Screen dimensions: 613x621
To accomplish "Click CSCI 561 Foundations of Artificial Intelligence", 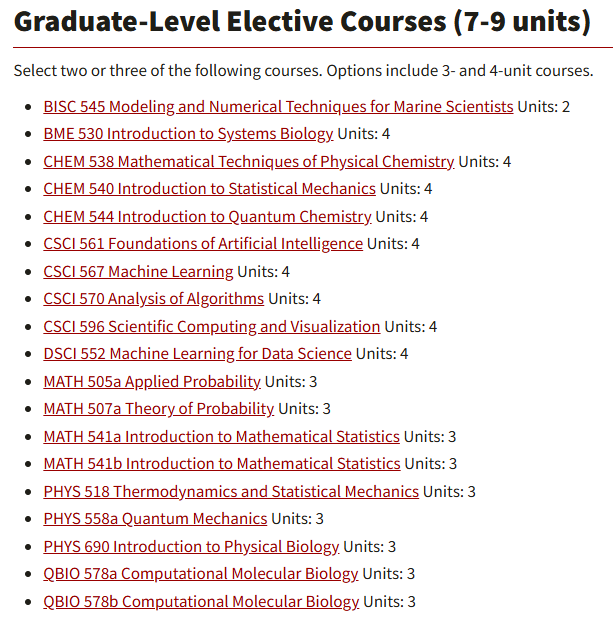I will coord(203,243).
